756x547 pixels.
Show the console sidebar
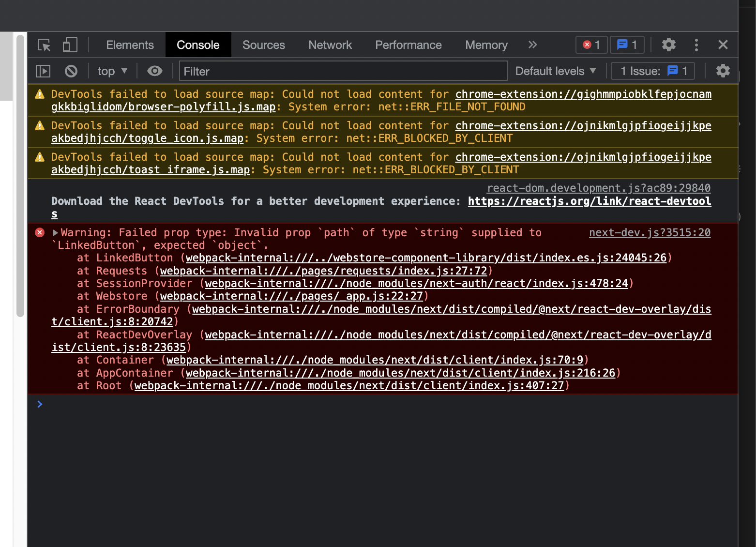(43, 71)
